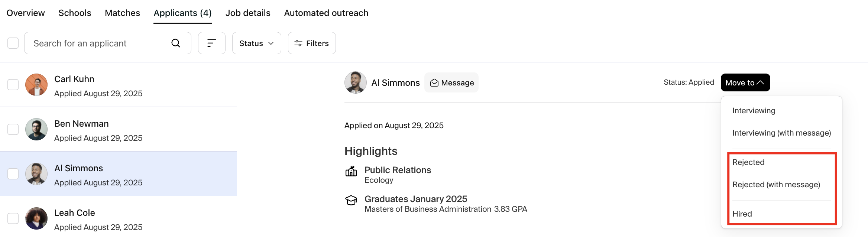868x237 pixels.
Task: Click Leah Cole's avatar photo
Action: 36,218
